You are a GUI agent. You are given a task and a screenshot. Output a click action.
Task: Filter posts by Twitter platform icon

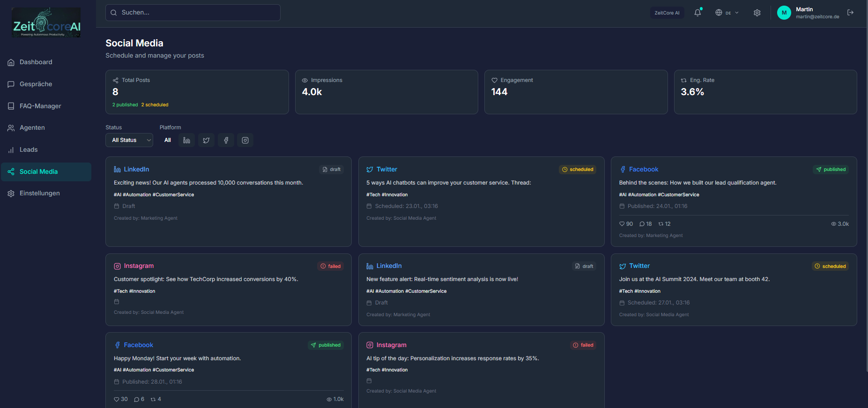(x=206, y=140)
